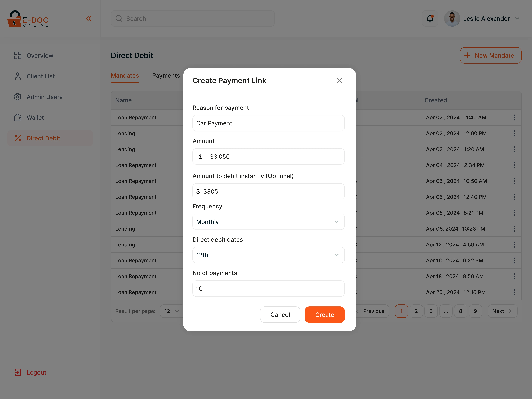Screen dimensions: 532x399
Task: Click the Create Payment Link dialog title
Action: (229, 81)
